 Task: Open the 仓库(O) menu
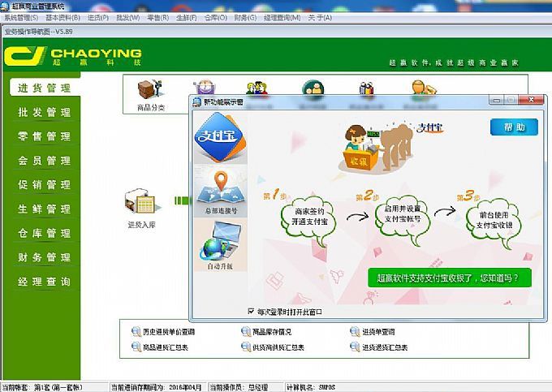tap(216, 18)
